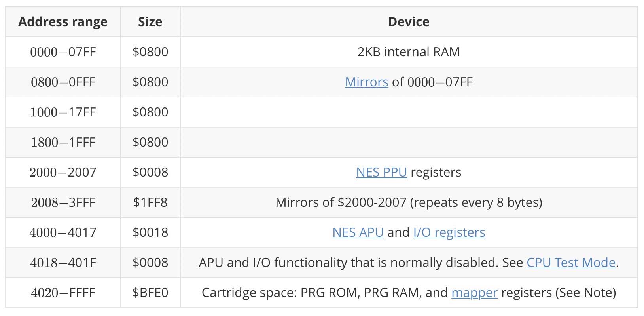This screenshot has height=316, width=644.
Task: Open the Mirrors link
Action: click(366, 82)
